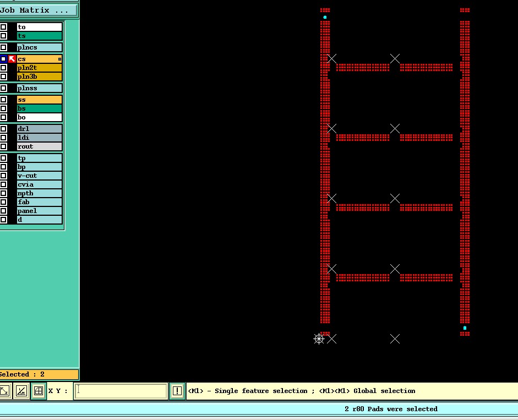Click the exclamation mark execute icon
The image size is (518, 420).
(177, 391)
